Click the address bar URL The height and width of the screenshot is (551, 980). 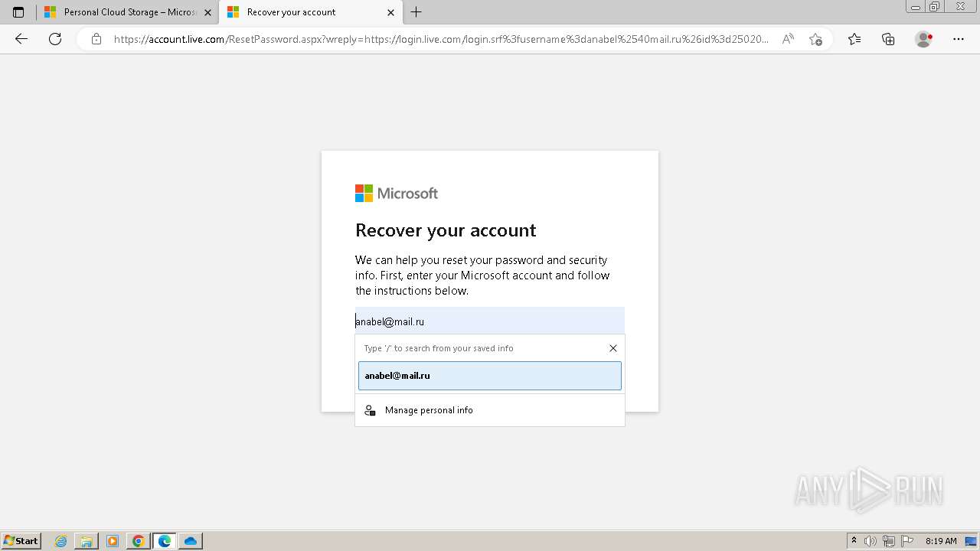point(441,39)
